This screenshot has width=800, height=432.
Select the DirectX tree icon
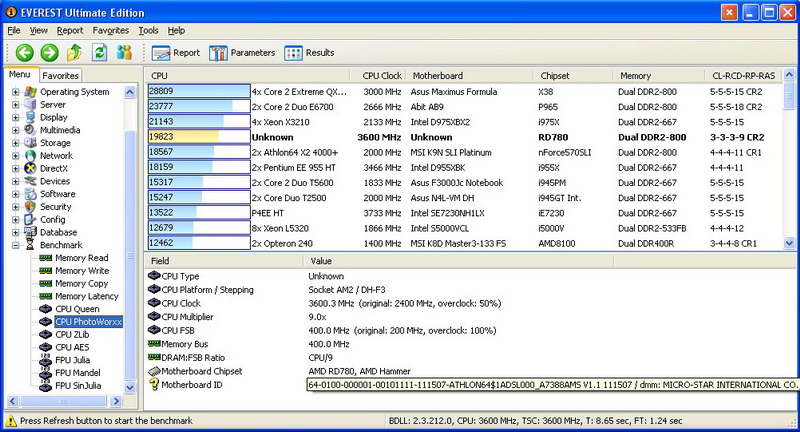coord(30,168)
